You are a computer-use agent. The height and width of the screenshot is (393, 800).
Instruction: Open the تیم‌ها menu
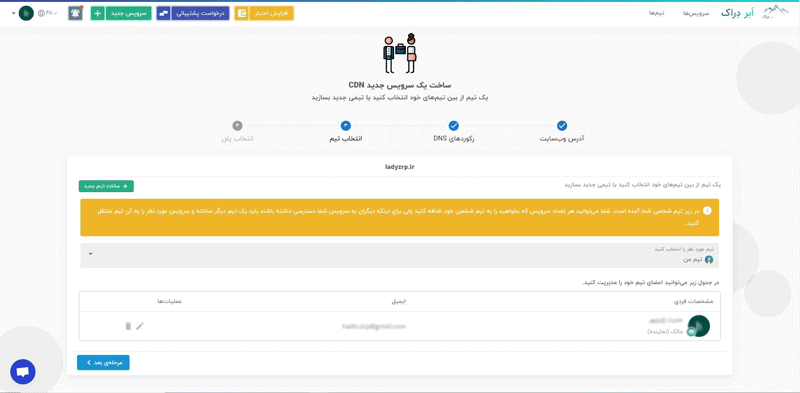point(657,13)
